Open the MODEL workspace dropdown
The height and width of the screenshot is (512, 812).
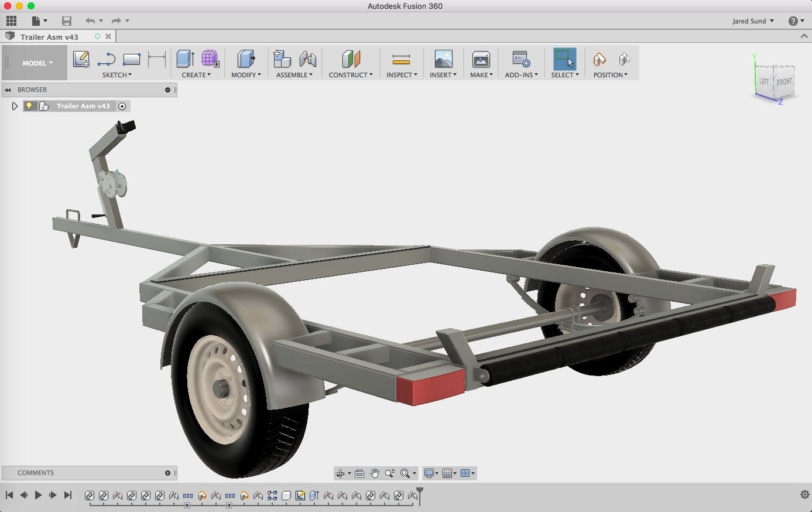37,63
